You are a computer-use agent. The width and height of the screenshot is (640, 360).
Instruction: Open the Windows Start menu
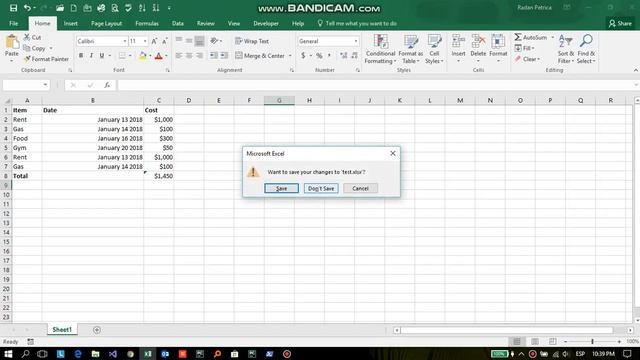pos(8,354)
